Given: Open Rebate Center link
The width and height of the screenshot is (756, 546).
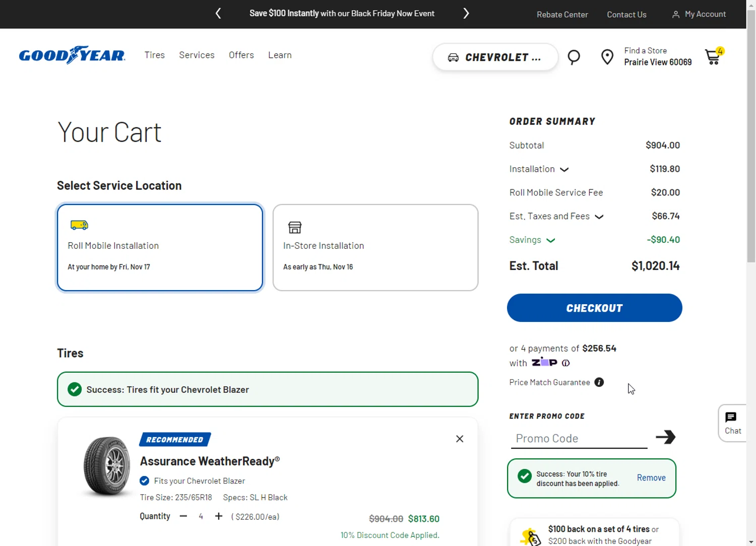Looking at the screenshot, I should 562,15.
